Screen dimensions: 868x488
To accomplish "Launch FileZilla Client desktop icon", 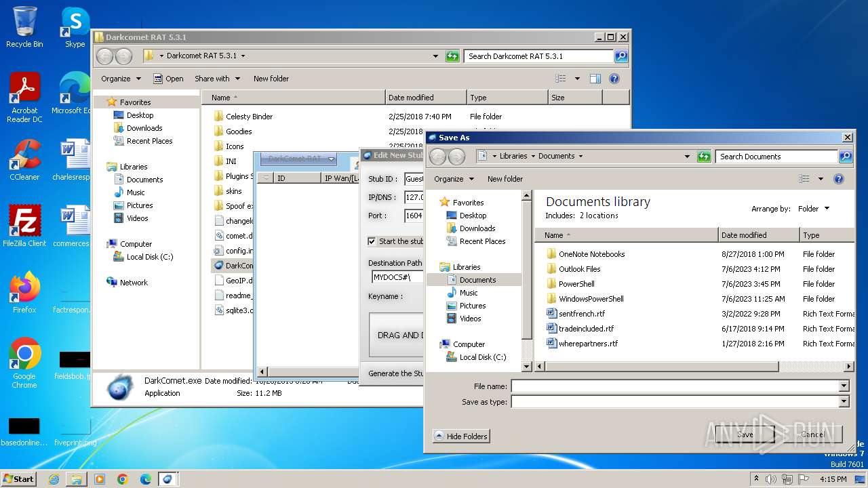I will click(x=24, y=226).
